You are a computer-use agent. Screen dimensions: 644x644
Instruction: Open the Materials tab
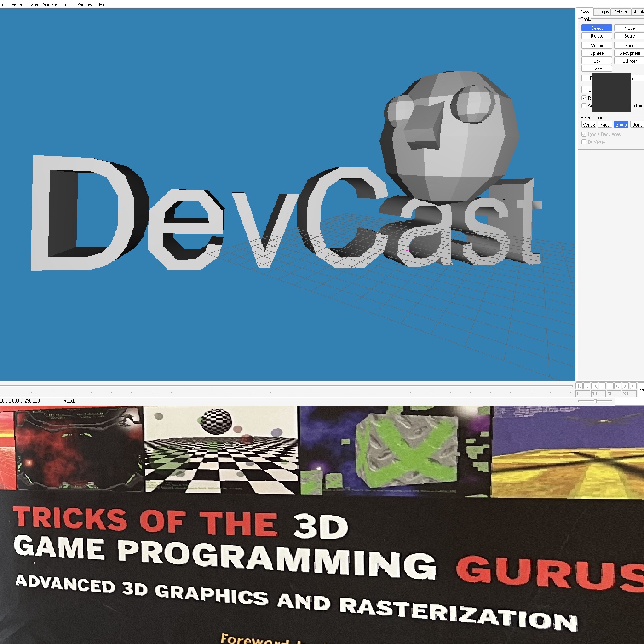coord(621,11)
